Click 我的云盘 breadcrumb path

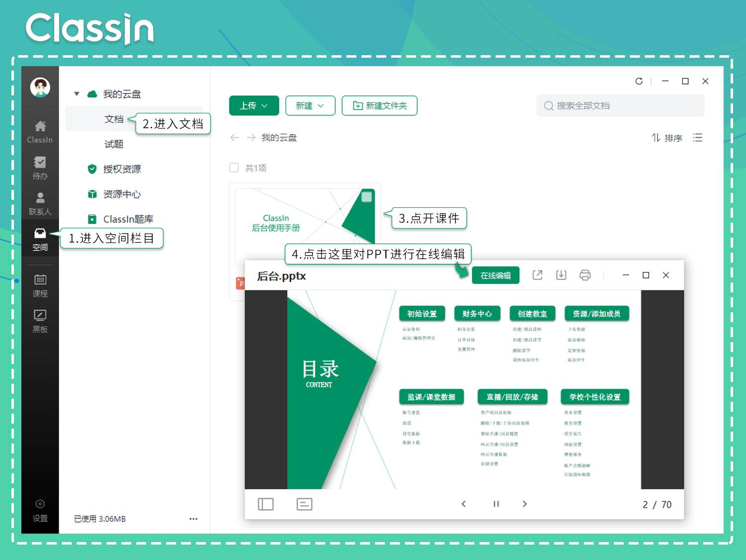tap(279, 138)
